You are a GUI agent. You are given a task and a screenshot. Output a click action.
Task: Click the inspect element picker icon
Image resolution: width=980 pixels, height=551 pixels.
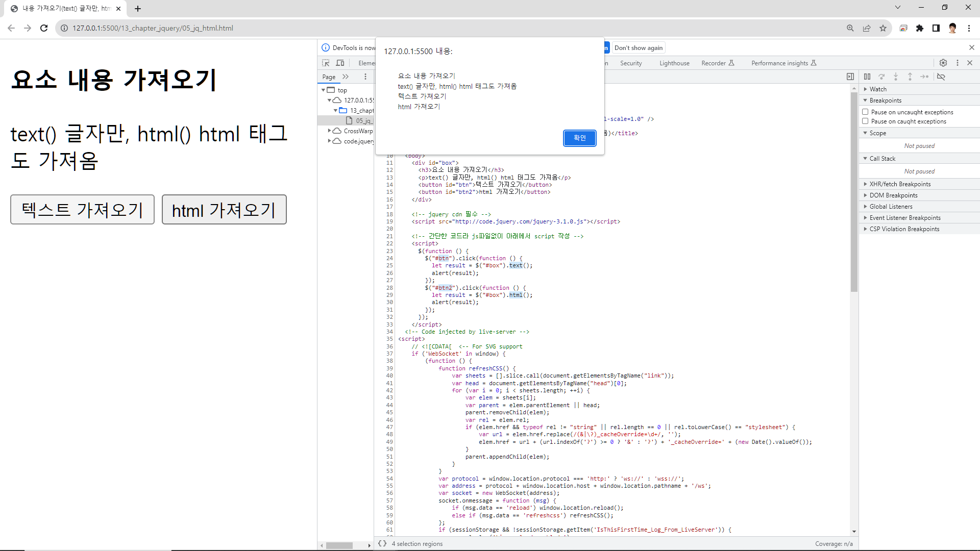[326, 63]
